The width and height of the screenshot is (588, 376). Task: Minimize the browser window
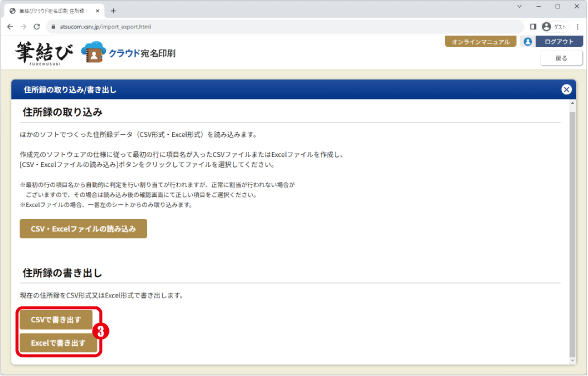coord(538,6)
